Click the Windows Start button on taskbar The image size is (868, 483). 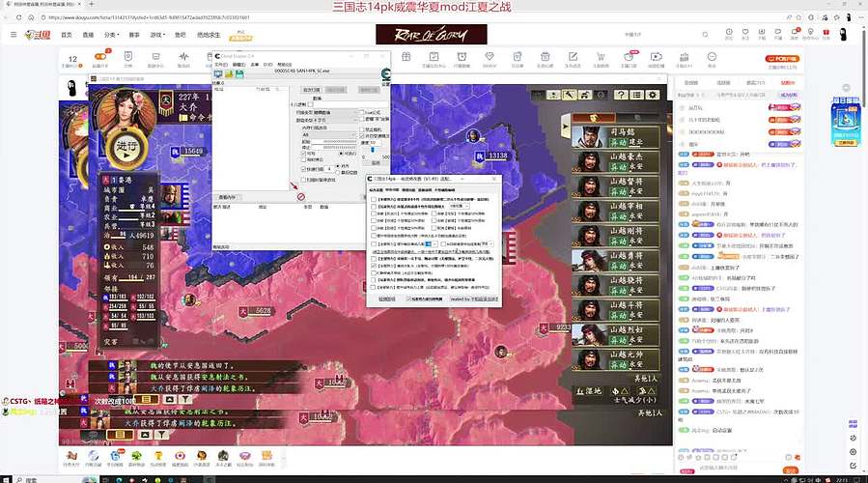coord(8,477)
